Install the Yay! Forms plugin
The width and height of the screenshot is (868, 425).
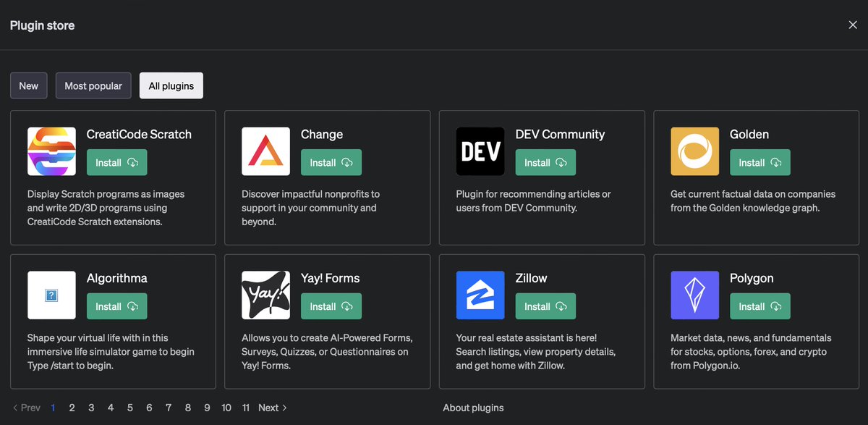coord(331,306)
